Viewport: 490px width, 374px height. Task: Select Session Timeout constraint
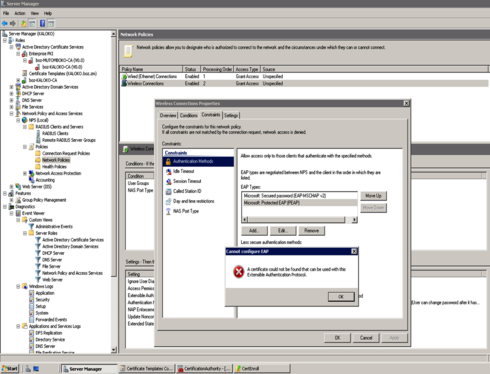(x=187, y=181)
